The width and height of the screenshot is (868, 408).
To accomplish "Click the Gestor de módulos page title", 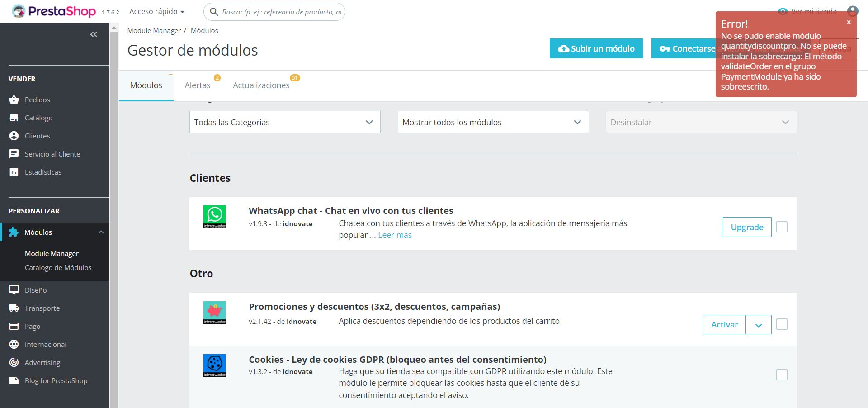I will click(x=193, y=50).
